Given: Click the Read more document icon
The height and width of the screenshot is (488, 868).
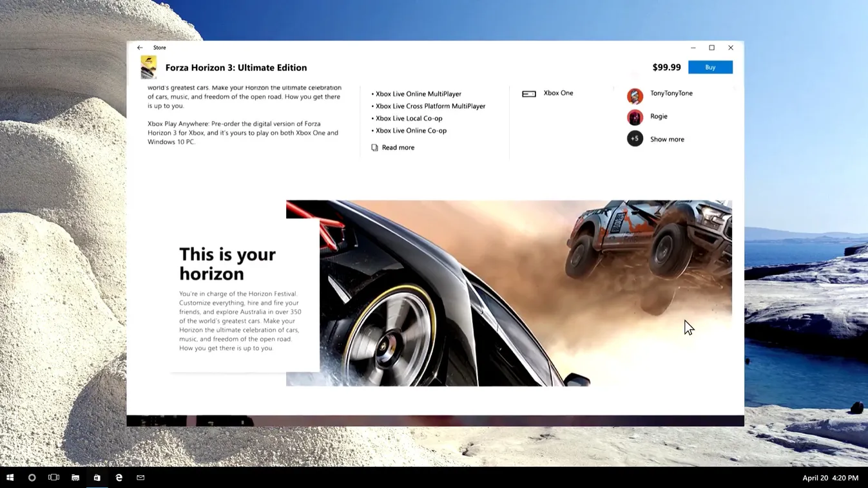Looking at the screenshot, I should coord(374,147).
